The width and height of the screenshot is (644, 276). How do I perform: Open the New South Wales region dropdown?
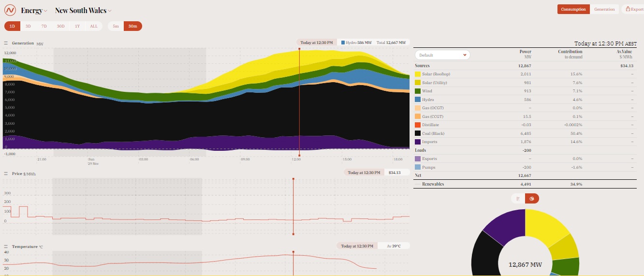point(83,11)
